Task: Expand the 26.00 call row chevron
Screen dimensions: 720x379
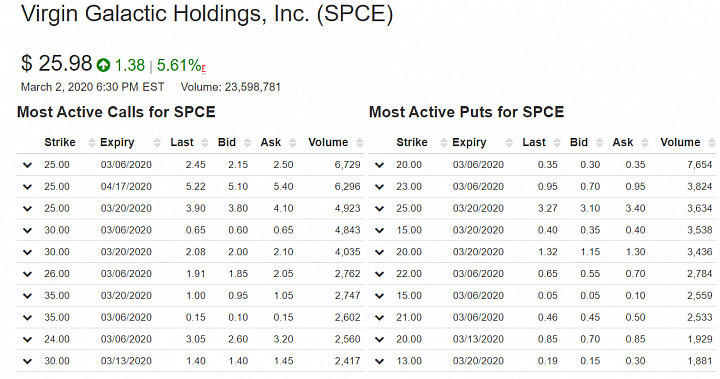Action: (x=28, y=274)
